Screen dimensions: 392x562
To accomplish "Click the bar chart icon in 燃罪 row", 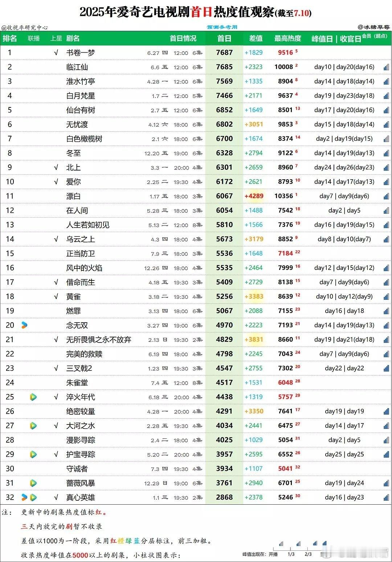I will pyautogui.click(x=386, y=311).
